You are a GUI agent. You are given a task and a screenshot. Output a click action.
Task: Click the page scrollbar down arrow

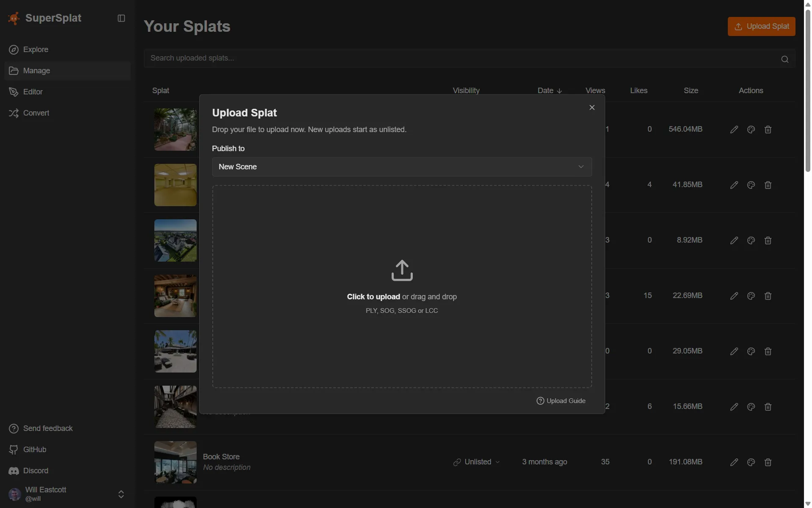[808, 504]
